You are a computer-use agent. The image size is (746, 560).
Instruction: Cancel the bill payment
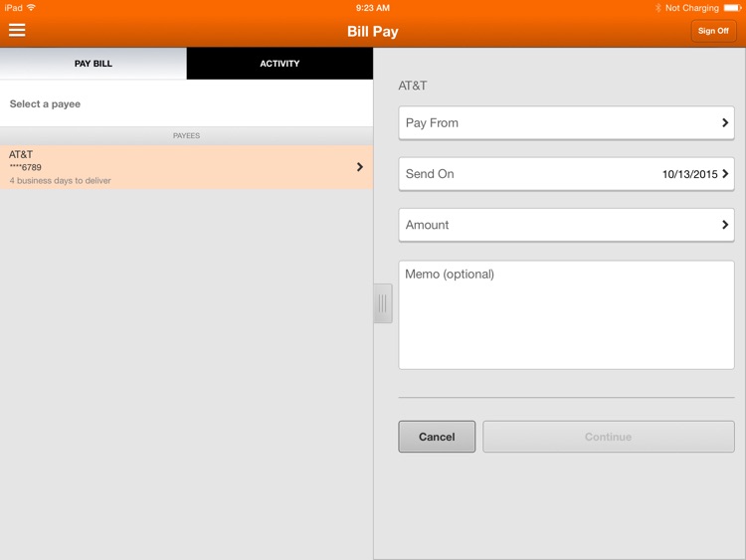(x=437, y=437)
